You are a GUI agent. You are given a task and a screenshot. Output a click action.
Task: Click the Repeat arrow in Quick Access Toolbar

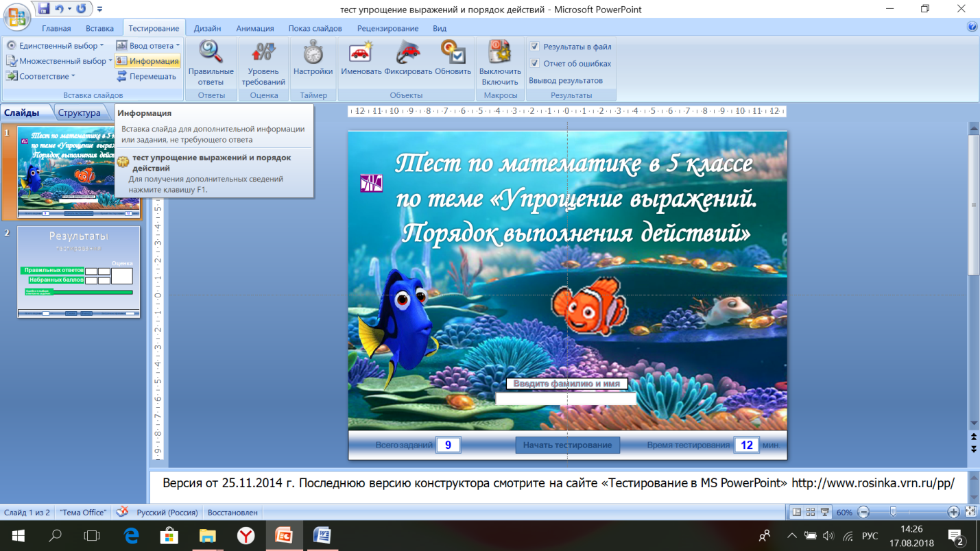coord(82,9)
